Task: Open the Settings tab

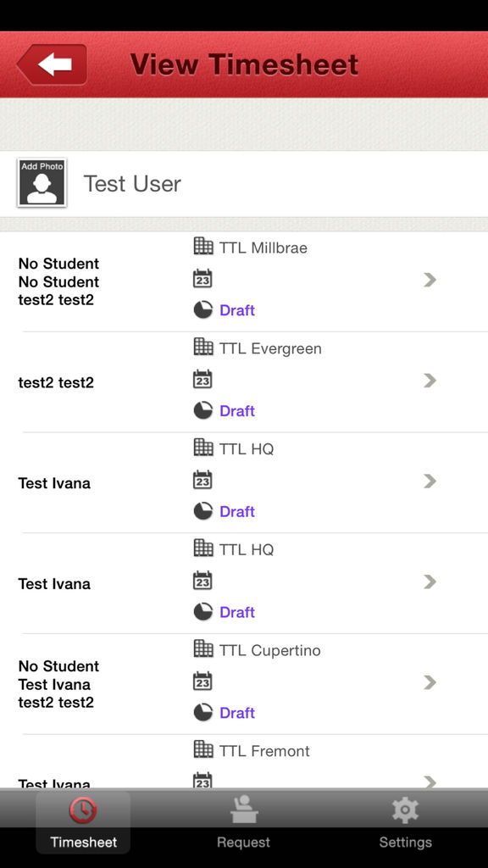Action: click(x=405, y=822)
